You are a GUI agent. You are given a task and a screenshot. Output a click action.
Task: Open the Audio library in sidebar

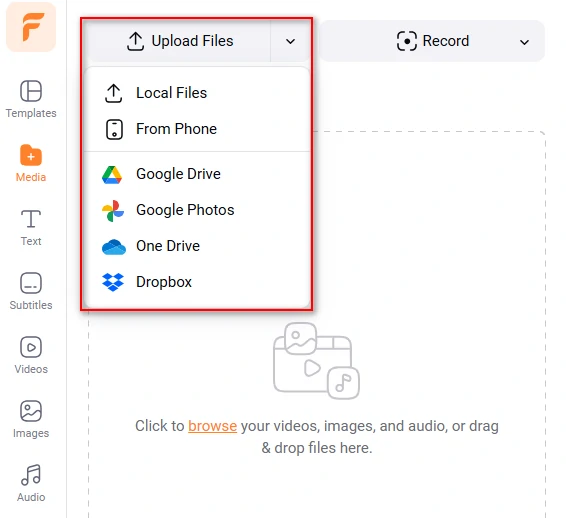coord(31,483)
